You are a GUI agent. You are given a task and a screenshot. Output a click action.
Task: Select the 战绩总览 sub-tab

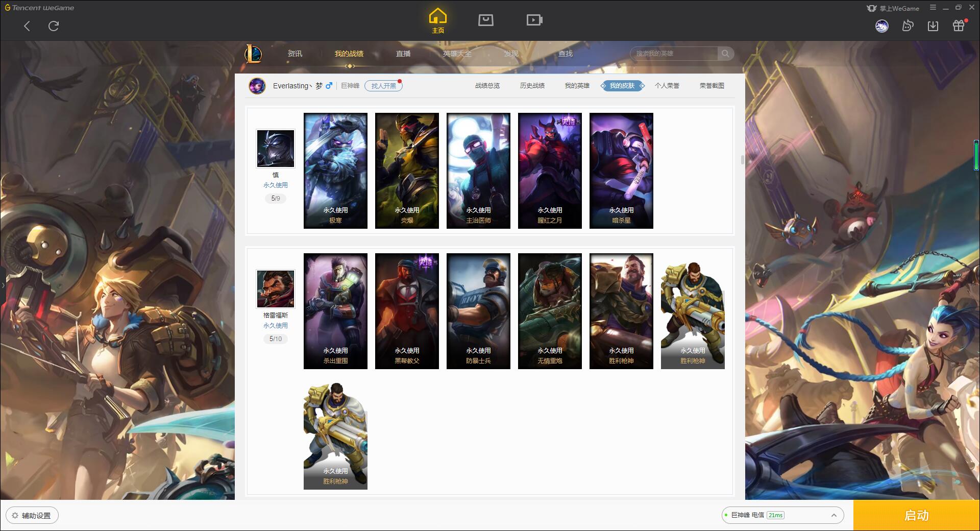487,86
